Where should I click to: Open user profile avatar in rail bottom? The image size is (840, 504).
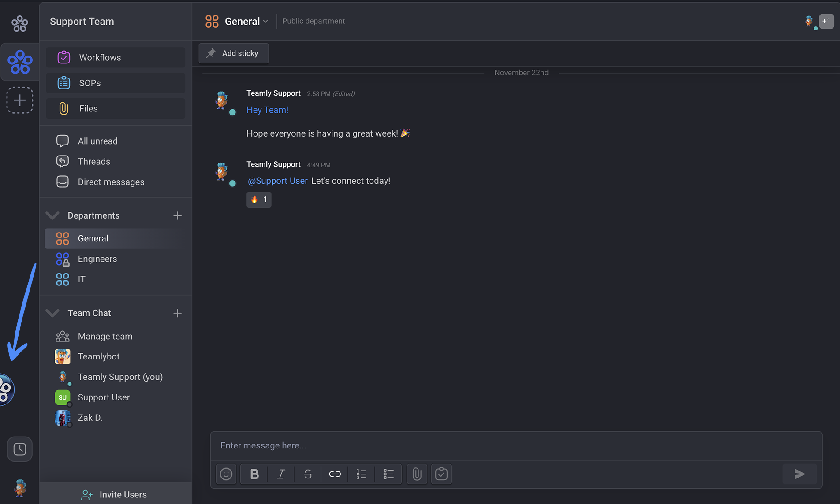(20, 488)
